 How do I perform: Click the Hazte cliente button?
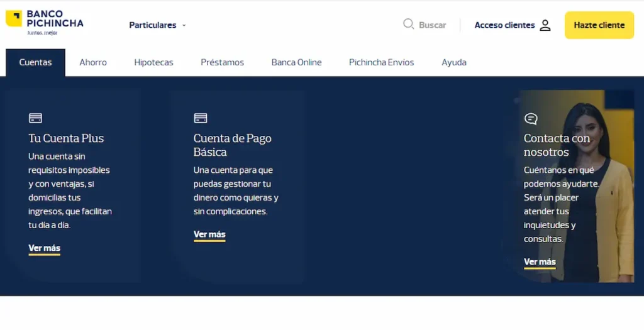pos(599,25)
